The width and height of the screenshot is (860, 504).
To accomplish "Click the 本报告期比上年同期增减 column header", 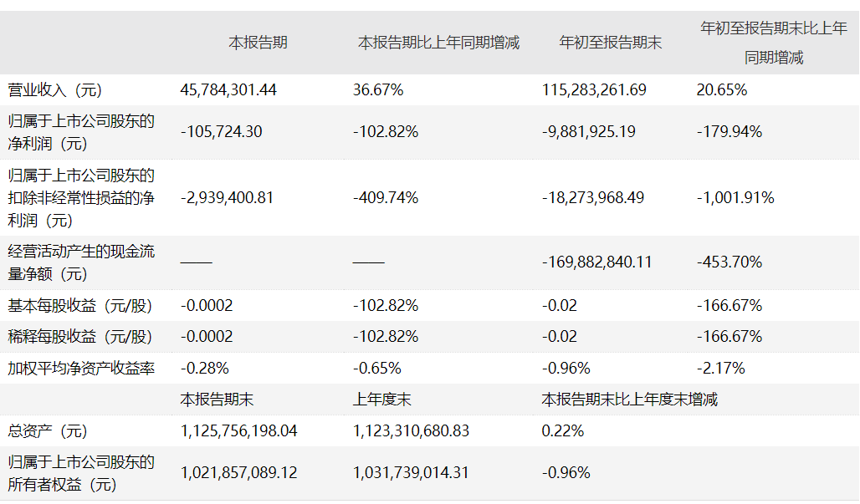I will point(439,43).
